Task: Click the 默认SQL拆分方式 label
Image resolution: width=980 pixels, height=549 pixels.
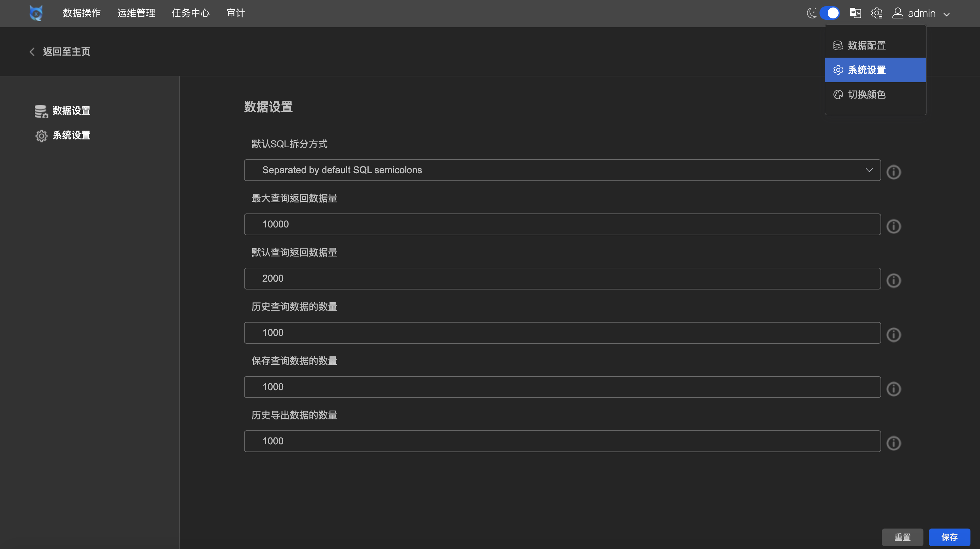Action: (x=289, y=144)
